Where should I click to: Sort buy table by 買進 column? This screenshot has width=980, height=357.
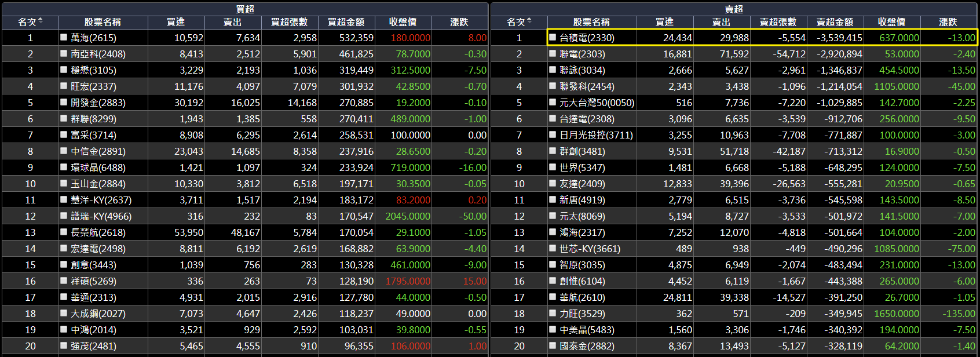[176, 22]
